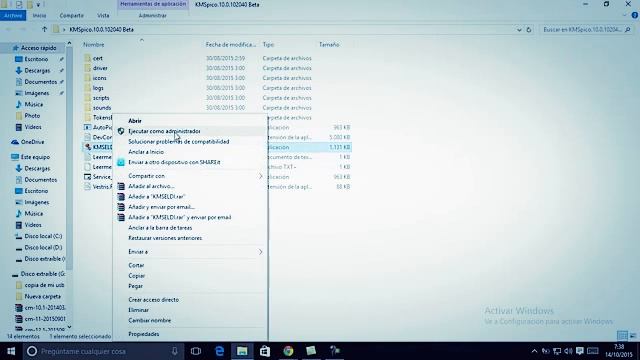Click the 'Buscar en KMSpico' search field
The height and width of the screenshot is (360, 640).
(x=586, y=29)
